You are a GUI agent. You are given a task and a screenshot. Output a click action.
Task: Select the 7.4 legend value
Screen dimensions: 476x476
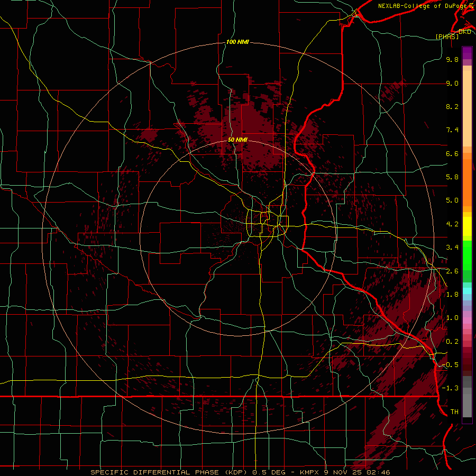click(452, 130)
